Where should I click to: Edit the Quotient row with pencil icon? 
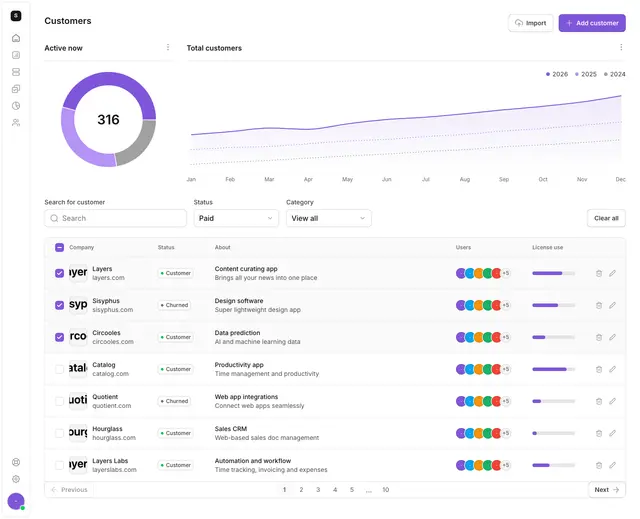pyautogui.click(x=612, y=401)
